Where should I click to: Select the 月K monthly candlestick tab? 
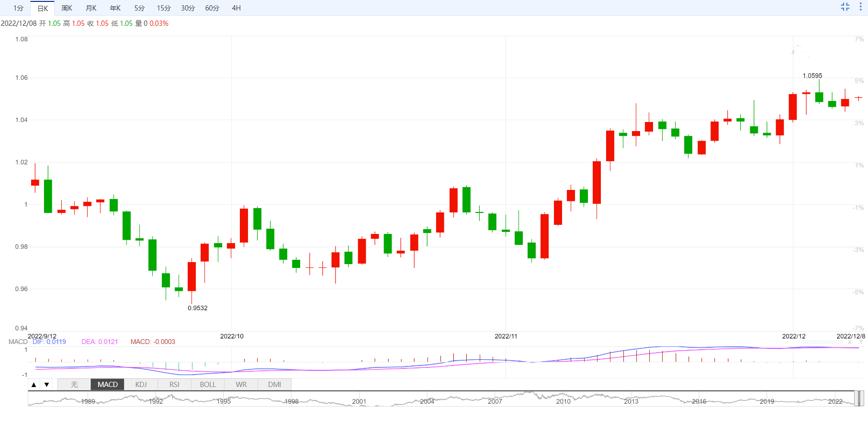(x=91, y=8)
